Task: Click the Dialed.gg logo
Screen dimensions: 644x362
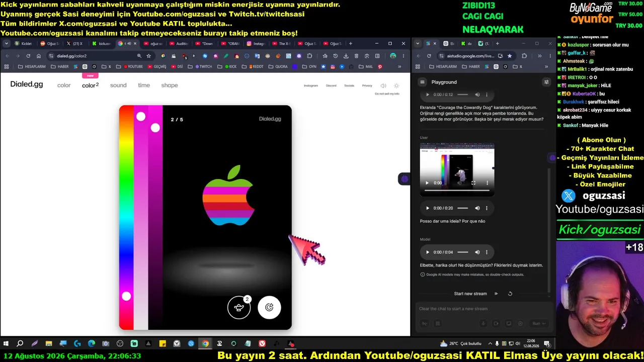Action: (x=27, y=84)
